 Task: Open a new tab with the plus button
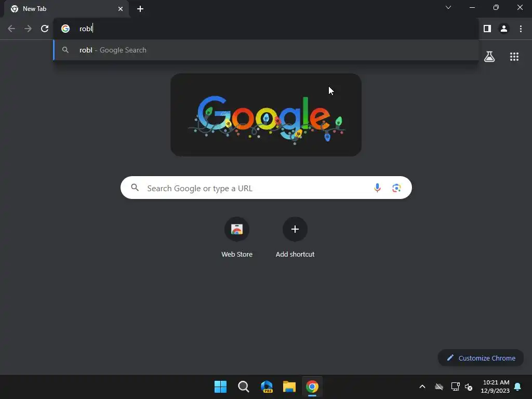pyautogui.click(x=140, y=9)
